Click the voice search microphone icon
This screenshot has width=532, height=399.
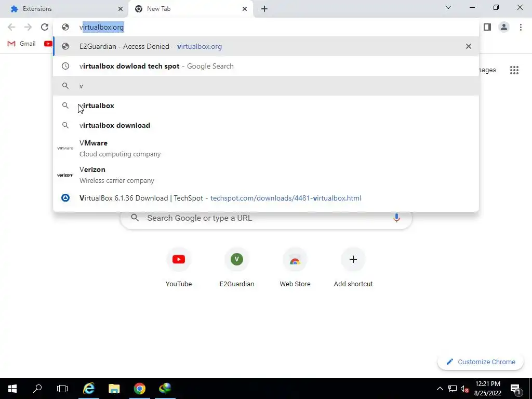(396, 218)
